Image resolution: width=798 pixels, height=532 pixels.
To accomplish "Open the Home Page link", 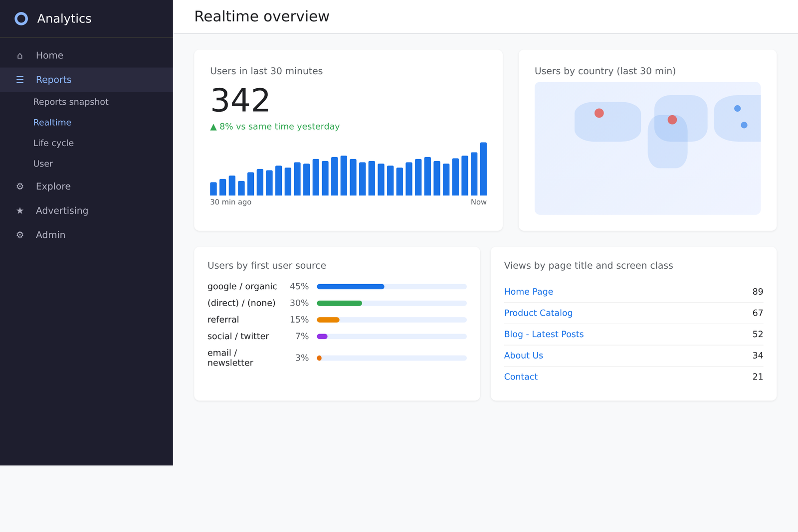I will click(x=528, y=292).
